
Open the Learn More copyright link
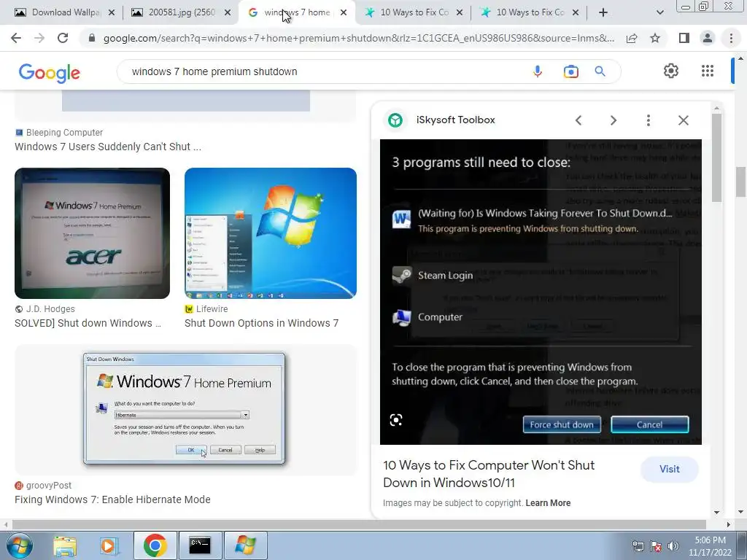548,503
